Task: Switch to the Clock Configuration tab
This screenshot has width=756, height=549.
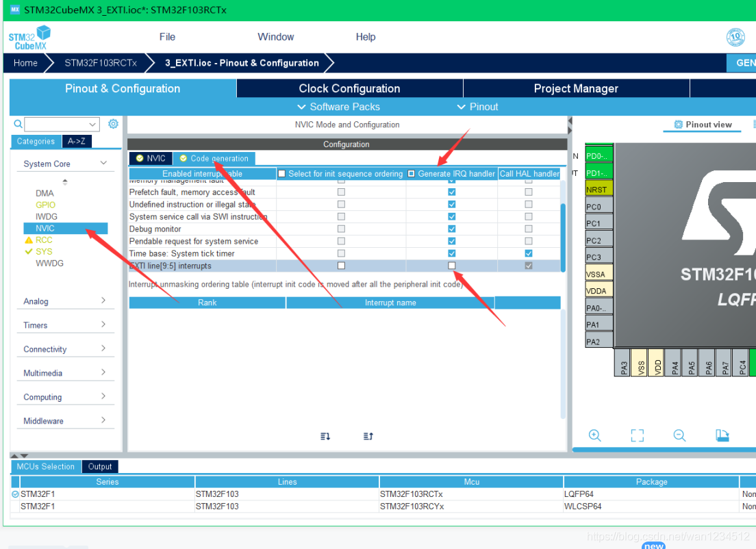Action: [349, 88]
